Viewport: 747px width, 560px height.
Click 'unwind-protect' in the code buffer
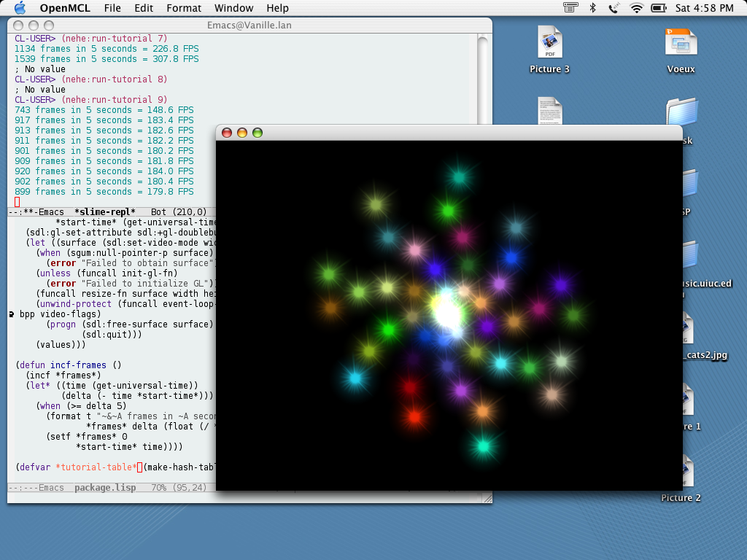coord(75,304)
